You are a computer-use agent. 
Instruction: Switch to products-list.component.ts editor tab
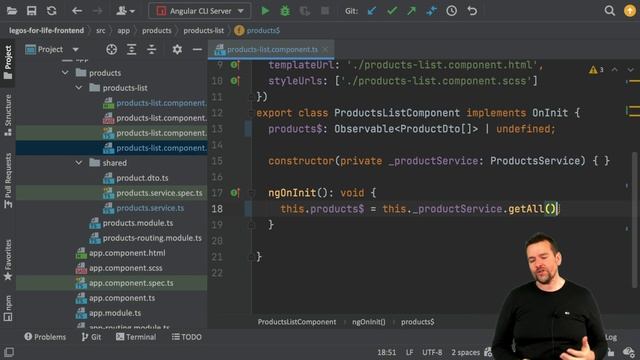[272, 49]
